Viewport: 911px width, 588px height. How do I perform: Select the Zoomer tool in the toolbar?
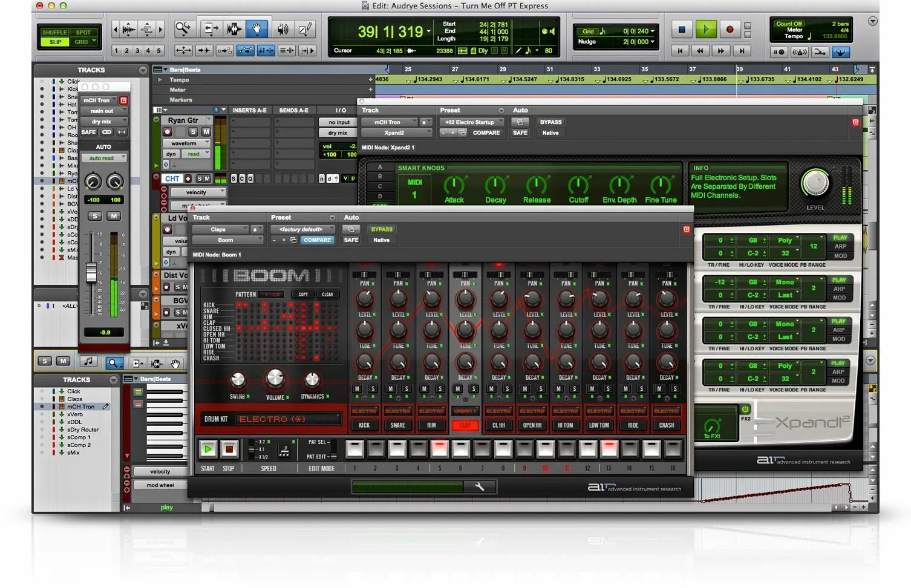pos(183,28)
